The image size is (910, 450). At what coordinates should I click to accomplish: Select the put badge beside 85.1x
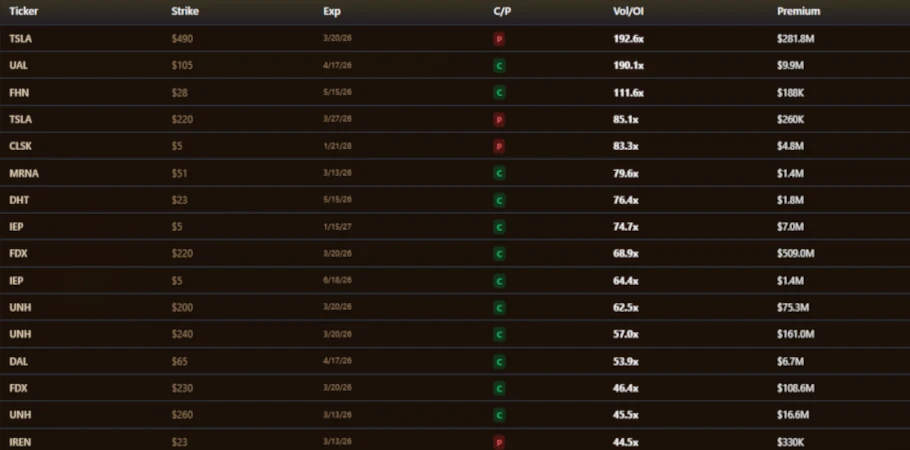pos(499,120)
